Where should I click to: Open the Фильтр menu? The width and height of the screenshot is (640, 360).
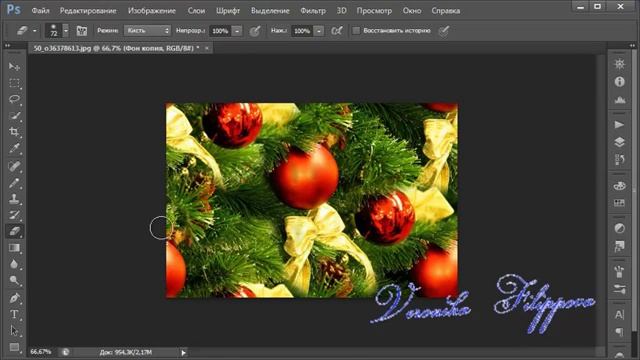coord(313,11)
